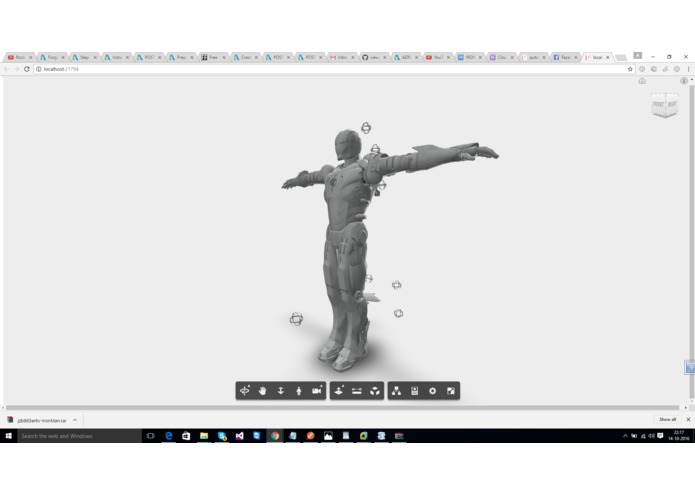
Task: Click the localhost:21794 address bar
Action: pos(332,69)
